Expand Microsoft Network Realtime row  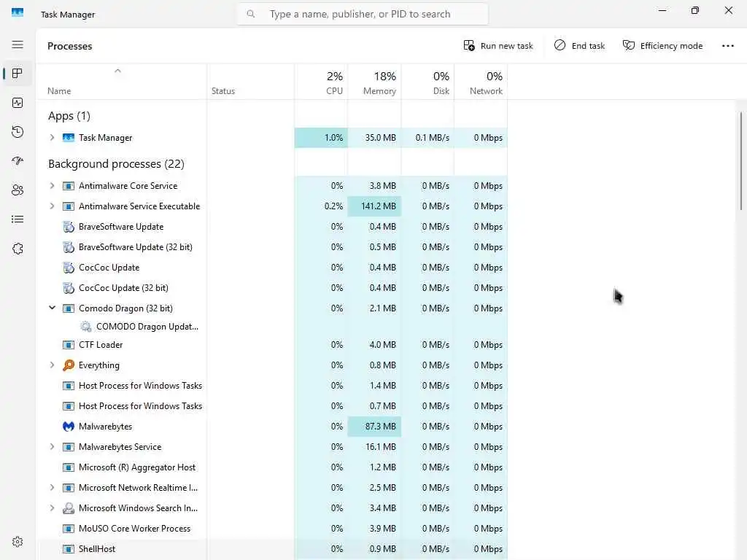pos(52,488)
